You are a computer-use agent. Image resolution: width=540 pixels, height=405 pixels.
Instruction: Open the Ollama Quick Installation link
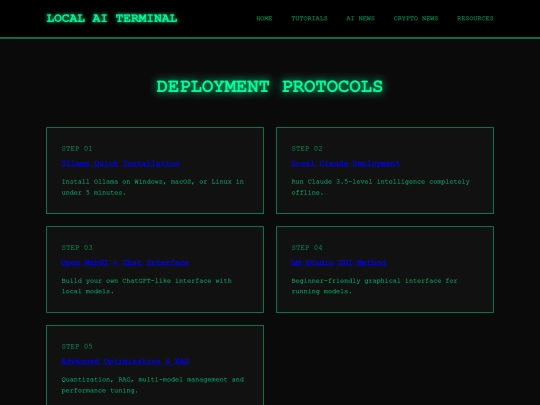[121, 163]
